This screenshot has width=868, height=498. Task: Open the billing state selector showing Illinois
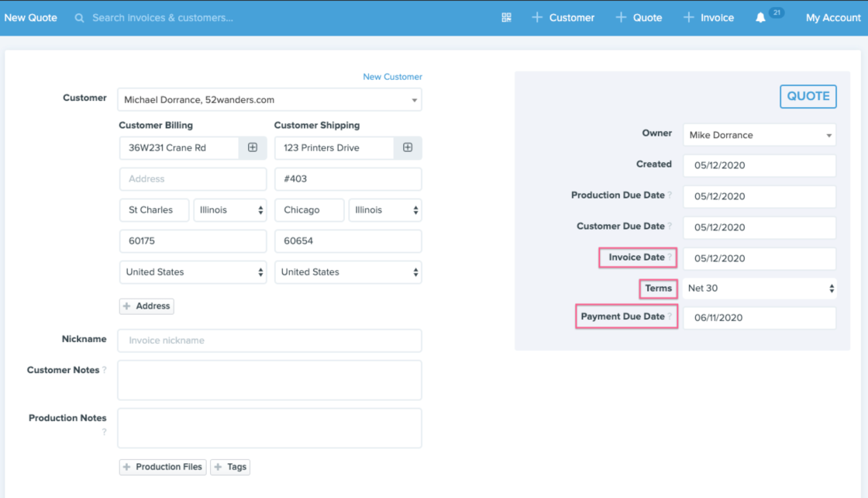[230, 209]
